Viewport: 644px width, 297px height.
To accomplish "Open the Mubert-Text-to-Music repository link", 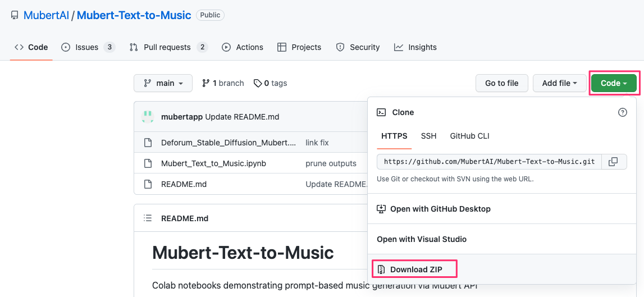I will [x=134, y=15].
